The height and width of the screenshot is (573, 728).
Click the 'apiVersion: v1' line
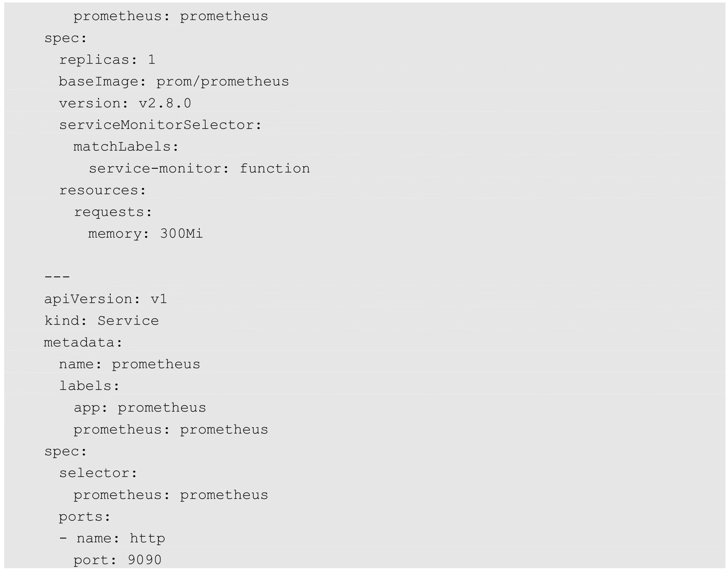[x=105, y=299]
